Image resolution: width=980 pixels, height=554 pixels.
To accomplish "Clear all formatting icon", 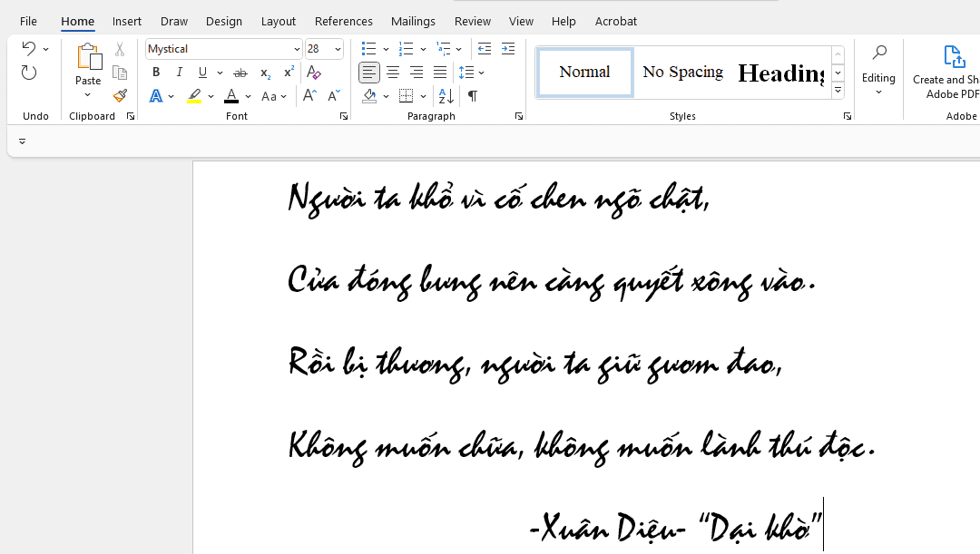I will (314, 73).
